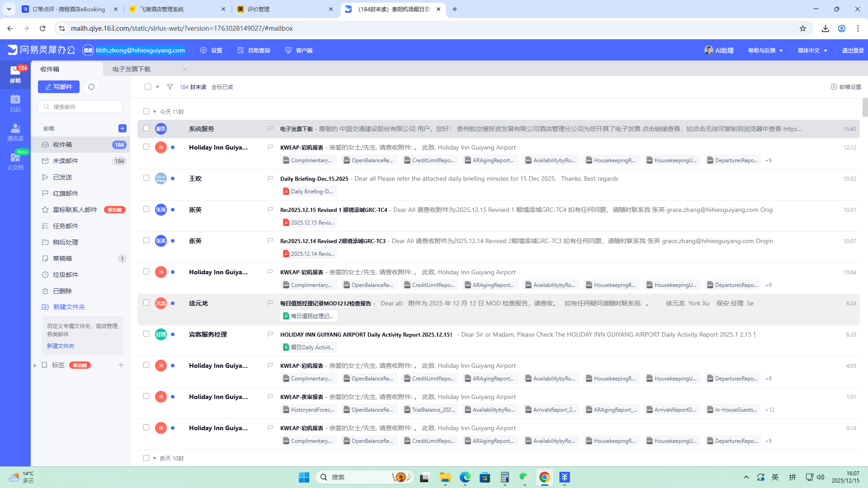This screenshot has width=868, height=488.
Task: Tick the select-all checkbox in toolbar
Action: pos(148,87)
